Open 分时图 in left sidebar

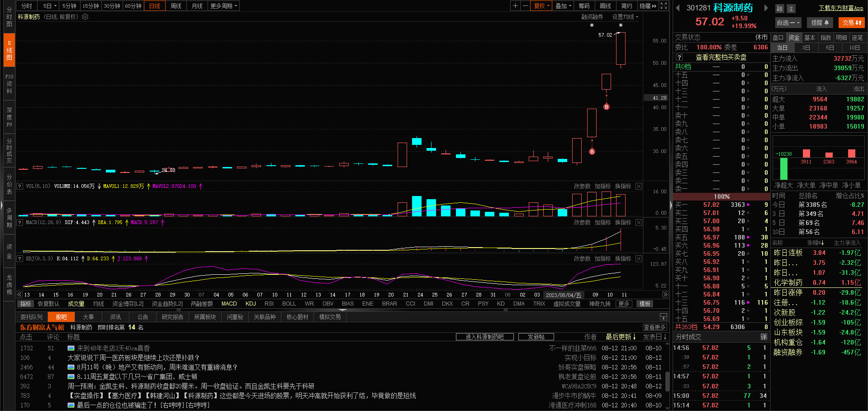(x=9, y=17)
